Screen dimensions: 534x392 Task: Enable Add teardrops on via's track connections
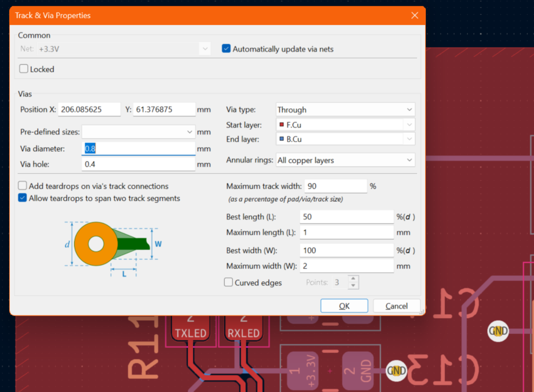(22, 186)
